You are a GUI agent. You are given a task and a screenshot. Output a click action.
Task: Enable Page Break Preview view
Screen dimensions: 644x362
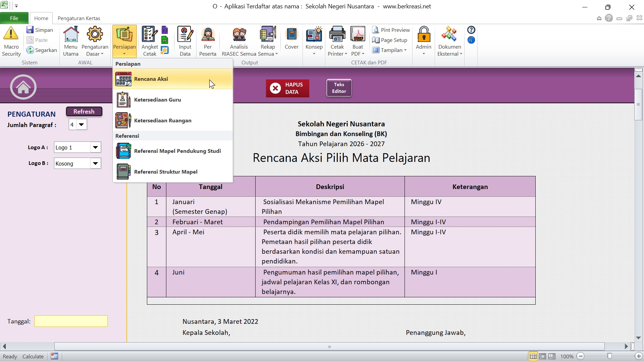point(552,356)
